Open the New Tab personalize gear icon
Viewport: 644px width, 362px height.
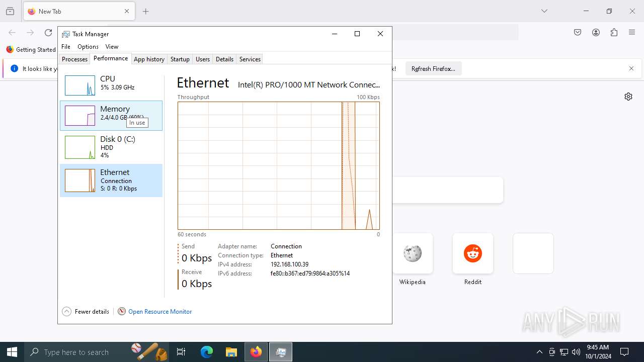pyautogui.click(x=628, y=97)
